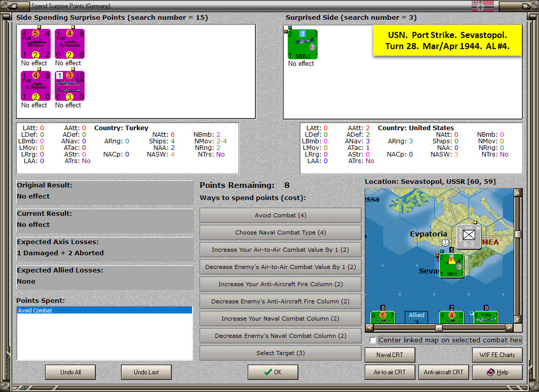This screenshot has width=539, height=392.
Task: Click the map's horizontal scrollbar thumb
Action: (x=439, y=328)
